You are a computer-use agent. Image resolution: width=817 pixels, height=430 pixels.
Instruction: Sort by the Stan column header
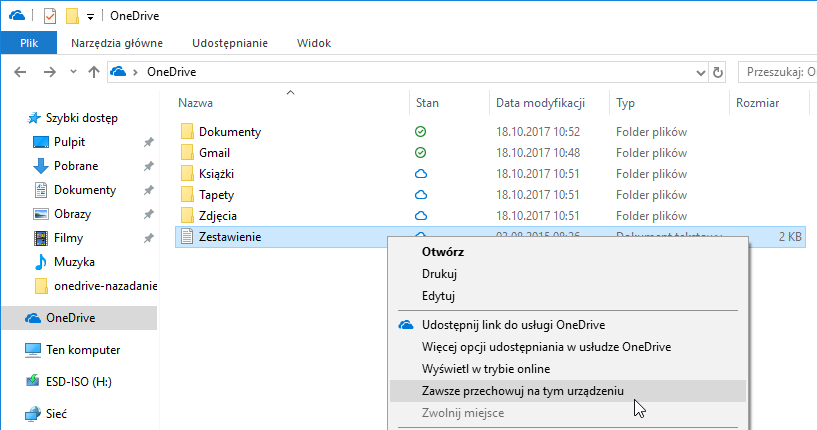coord(427,103)
